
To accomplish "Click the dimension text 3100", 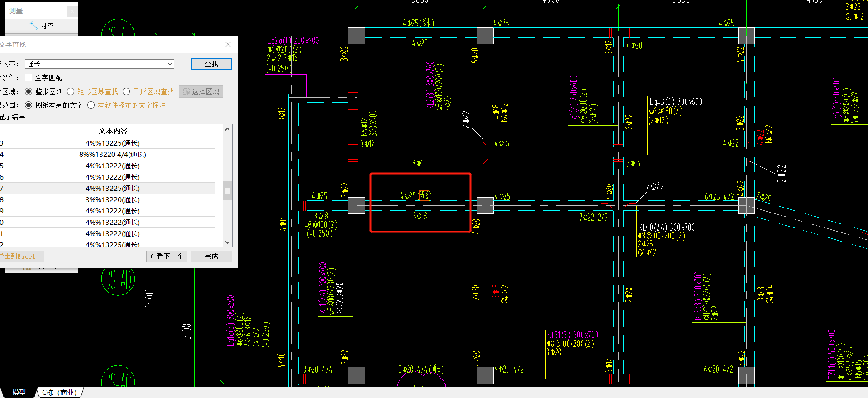I will 186,331.
